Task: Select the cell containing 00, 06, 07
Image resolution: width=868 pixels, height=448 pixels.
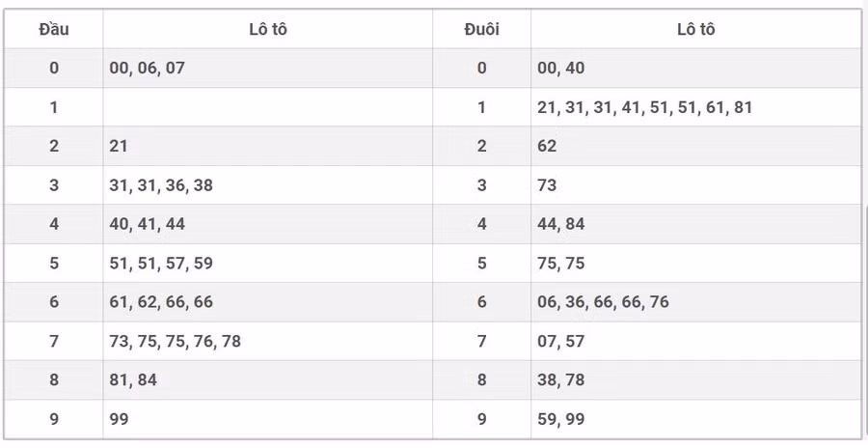Action: (x=147, y=68)
